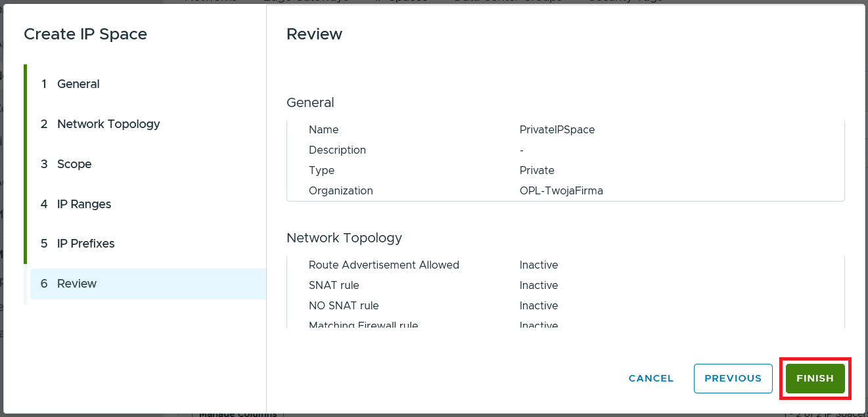Click the Network Topology section heading

[x=344, y=238]
